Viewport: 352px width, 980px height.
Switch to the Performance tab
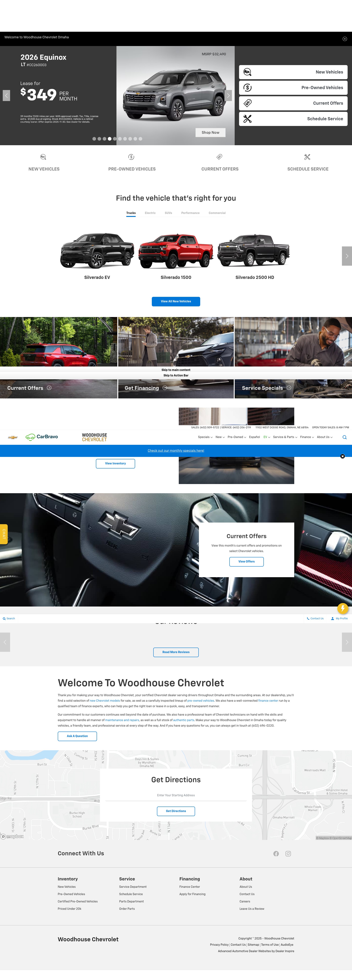pyautogui.click(x=190, y=213)
